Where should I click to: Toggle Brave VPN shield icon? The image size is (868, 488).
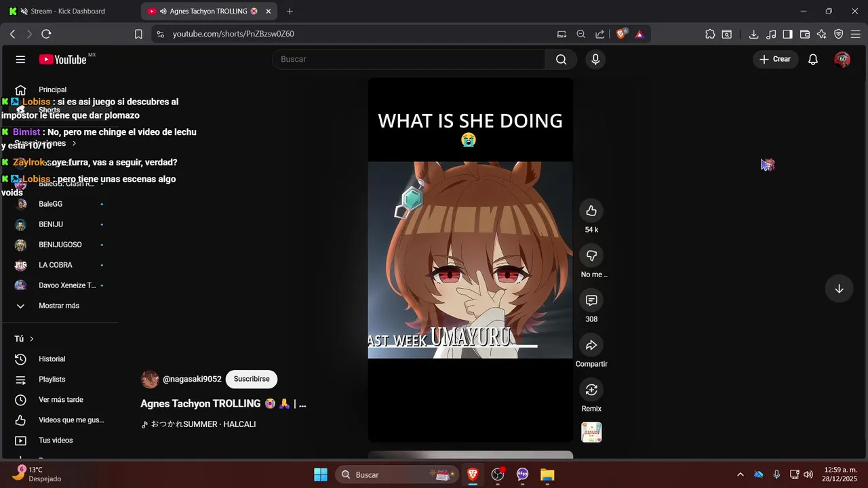[x=839, y=34]
